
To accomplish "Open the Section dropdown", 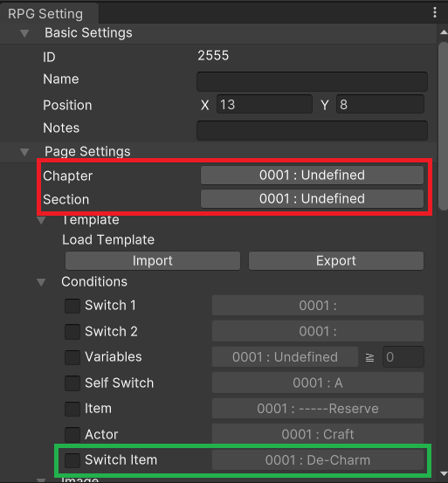I will tap(312, 198).
